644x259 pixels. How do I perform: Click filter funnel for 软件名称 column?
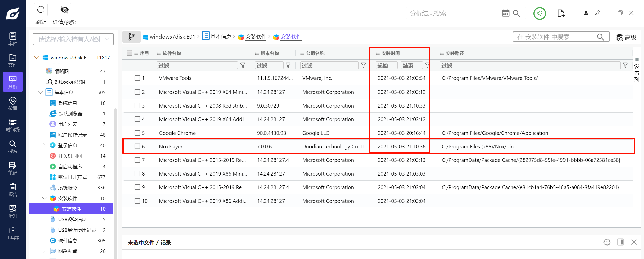click(243, 66)
